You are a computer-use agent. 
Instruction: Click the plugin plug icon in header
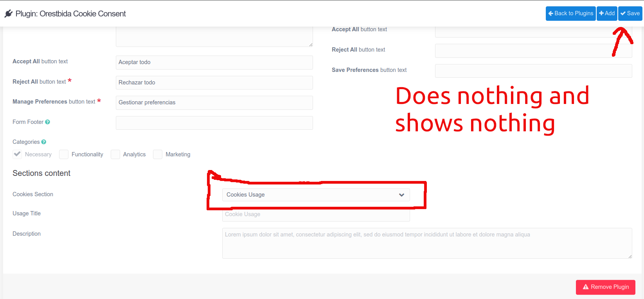pyautogui.click(x=9, y=14)
